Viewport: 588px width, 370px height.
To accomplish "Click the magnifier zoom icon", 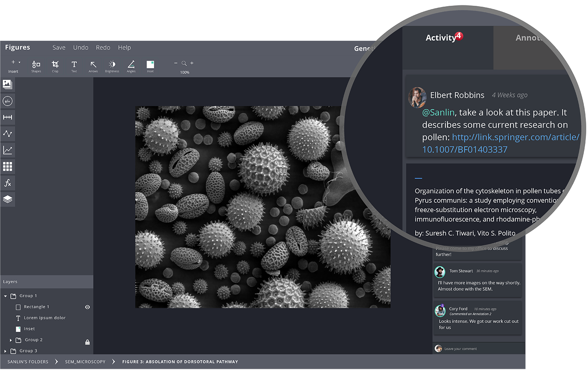I will 184,63.
